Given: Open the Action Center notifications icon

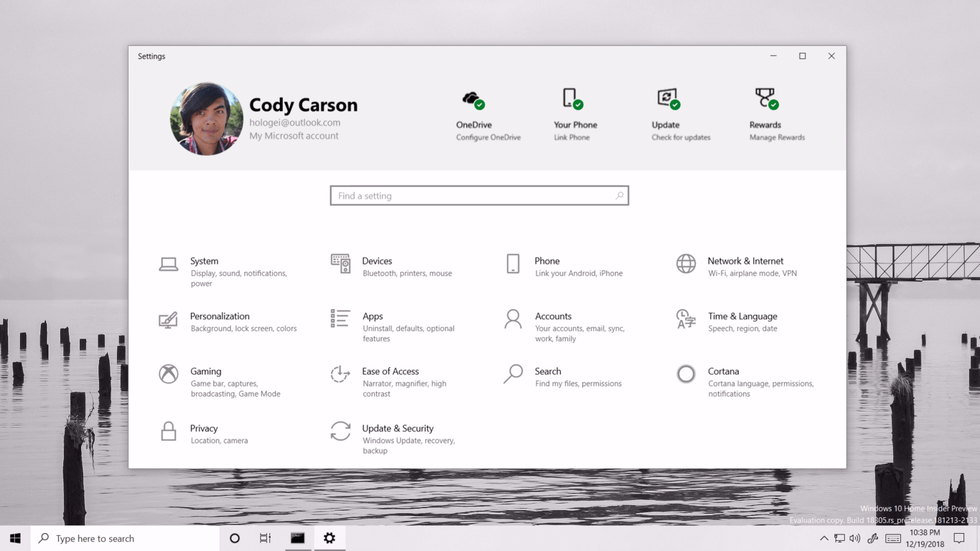Looking at the screenshot, I should pos(959,538).
